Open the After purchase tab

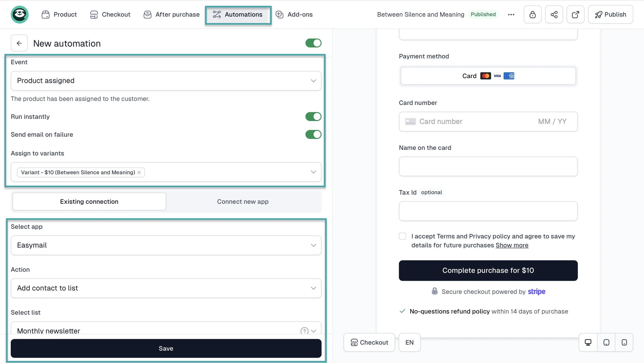[171, 14]
